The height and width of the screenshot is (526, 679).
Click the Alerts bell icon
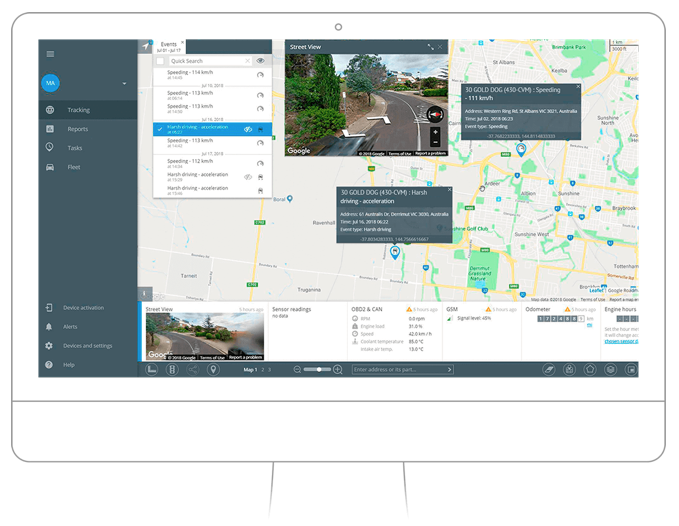tap(49, 327)
